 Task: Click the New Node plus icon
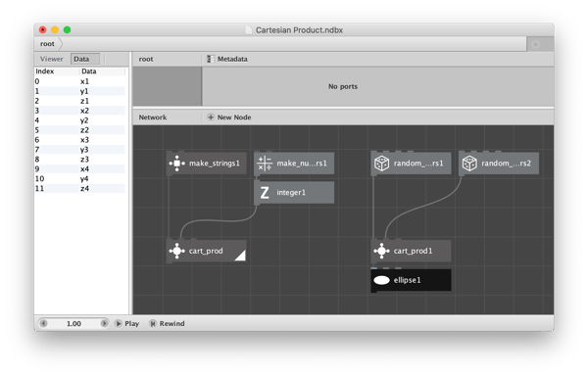(211, 117)
